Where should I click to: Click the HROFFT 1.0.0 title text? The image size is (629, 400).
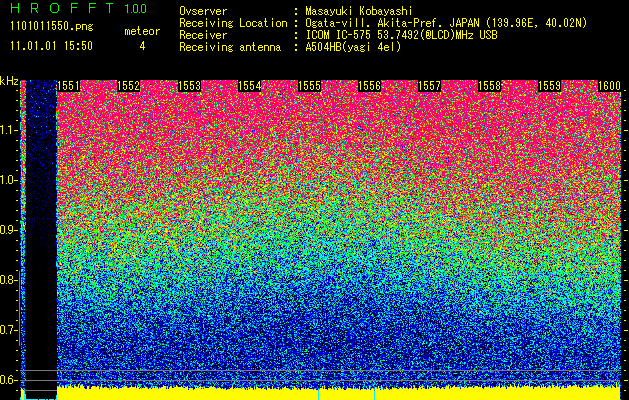[79, 8]
